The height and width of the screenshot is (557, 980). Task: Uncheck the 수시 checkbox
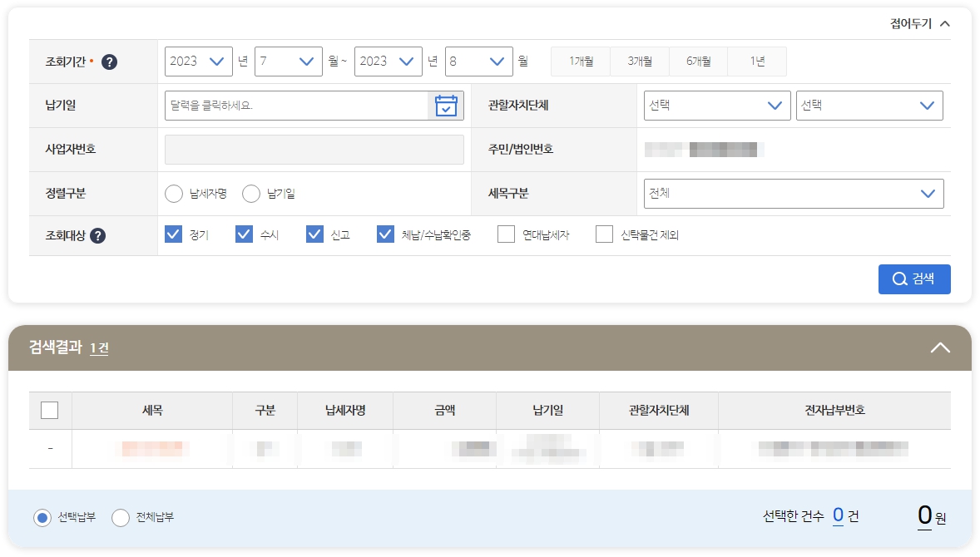click(244, 234)
